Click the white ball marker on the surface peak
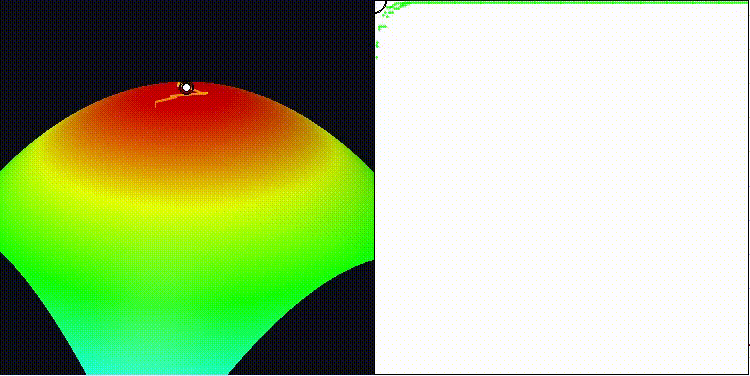Screen dimensions: 750x376 click(x=187, y=88)
